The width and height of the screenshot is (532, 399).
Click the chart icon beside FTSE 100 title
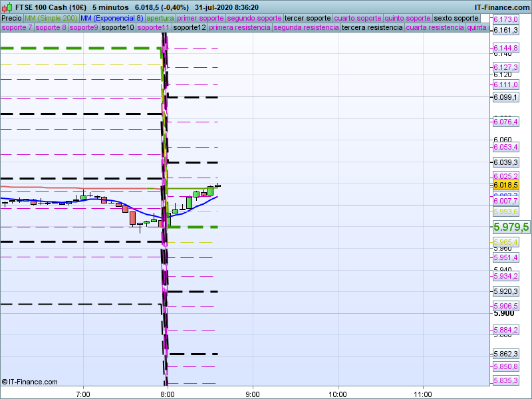5,7
